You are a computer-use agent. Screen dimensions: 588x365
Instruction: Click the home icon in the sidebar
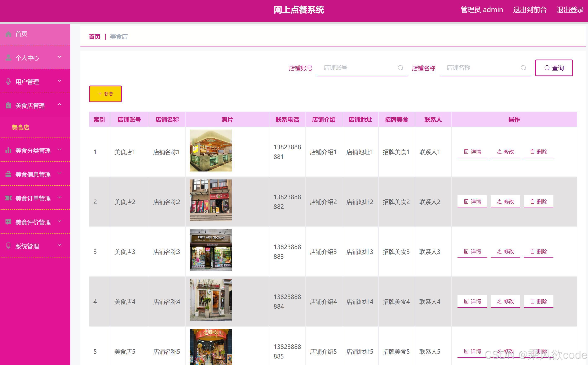pyautogui.click(x=8, y=34)
